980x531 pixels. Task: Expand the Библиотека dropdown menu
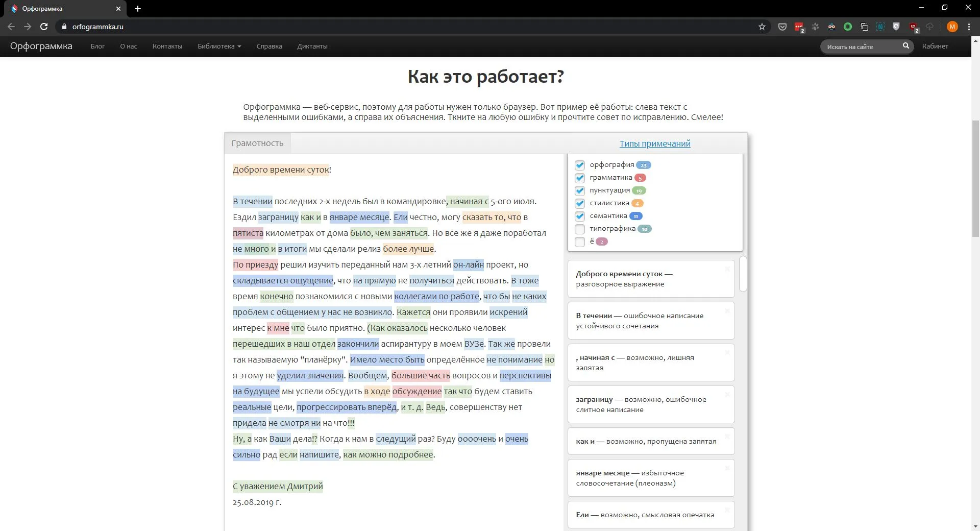tap(219, 46)
